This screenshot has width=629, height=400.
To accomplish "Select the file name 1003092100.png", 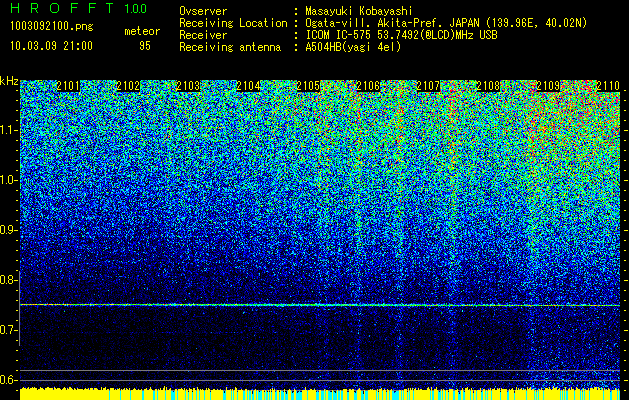I will pyautogui.click(x=52, y=26).
